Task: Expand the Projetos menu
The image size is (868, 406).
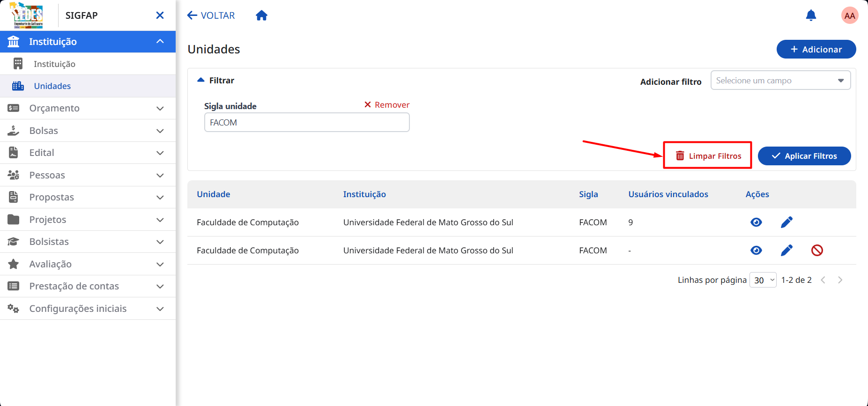Action: [x=88, y=220]
